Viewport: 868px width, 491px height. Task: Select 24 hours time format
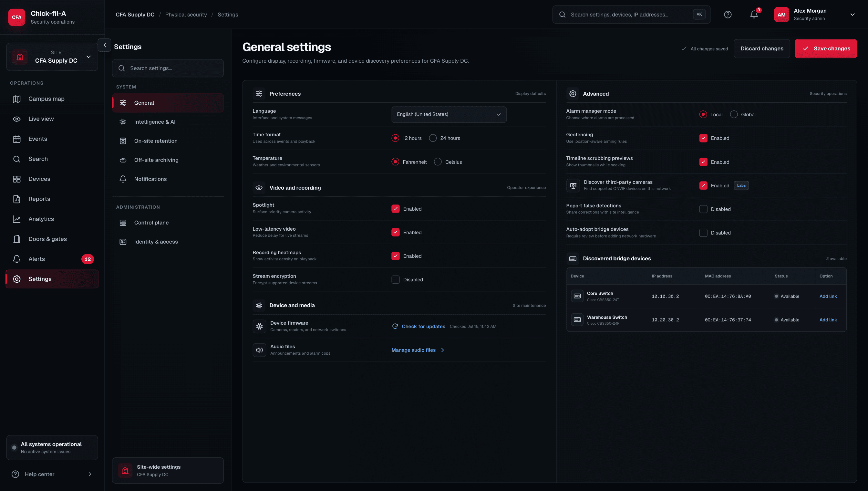(432, 138)
